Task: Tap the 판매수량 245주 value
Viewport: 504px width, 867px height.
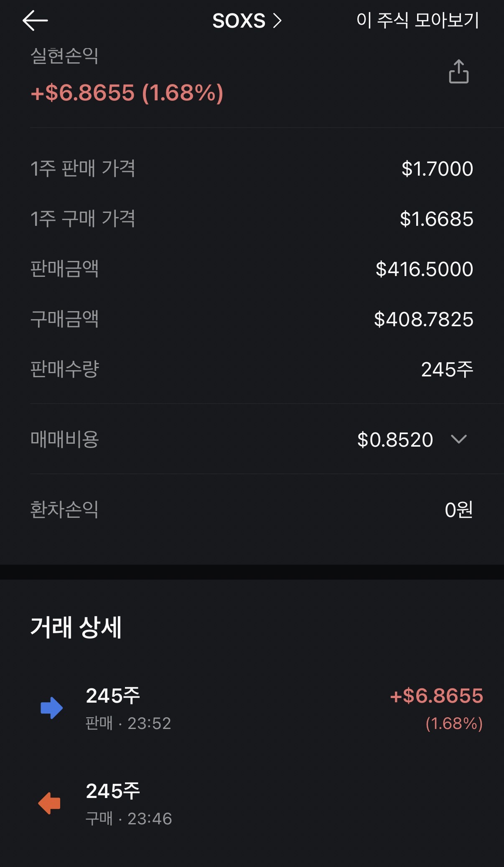Action: click(x=447, y=369)
